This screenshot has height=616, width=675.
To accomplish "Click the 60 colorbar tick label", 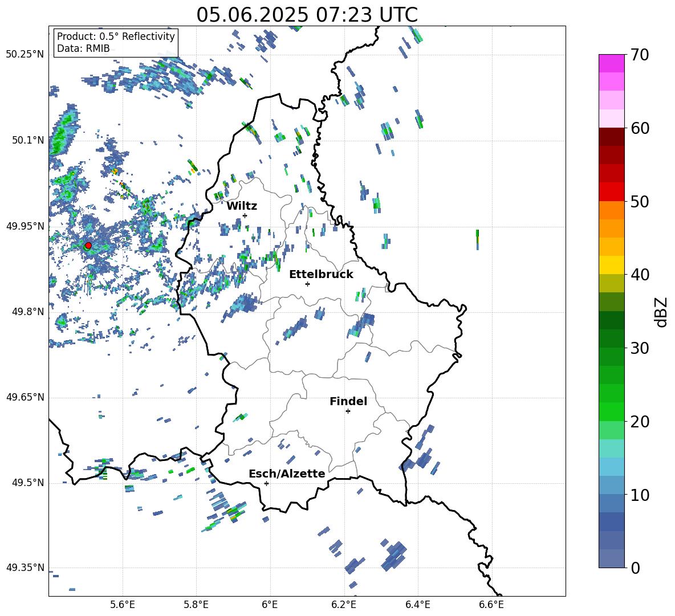I will (x=640, y=128).
